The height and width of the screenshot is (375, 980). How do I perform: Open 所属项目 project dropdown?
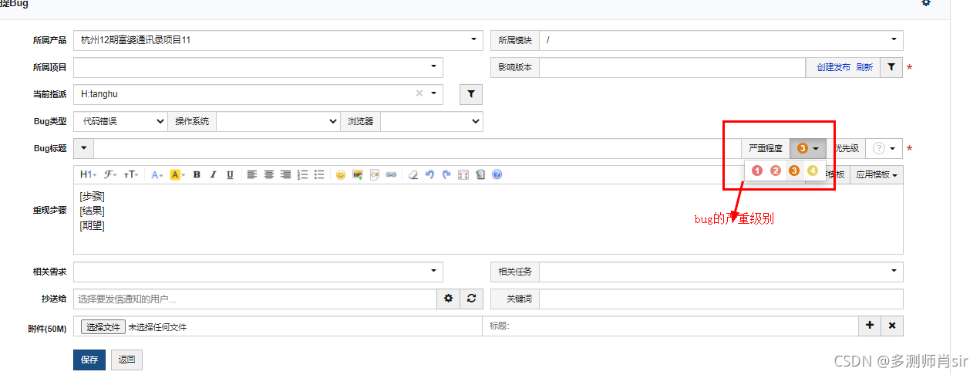258,67
